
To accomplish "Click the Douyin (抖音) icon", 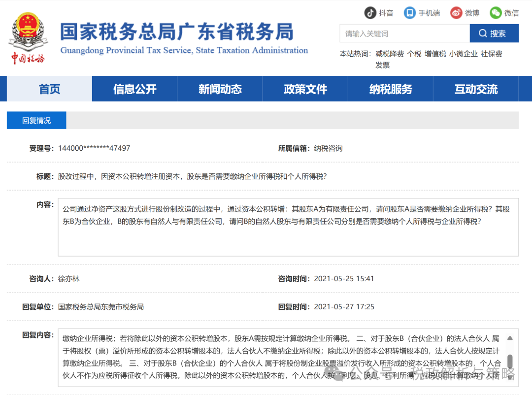I will (x=370, y=13).
